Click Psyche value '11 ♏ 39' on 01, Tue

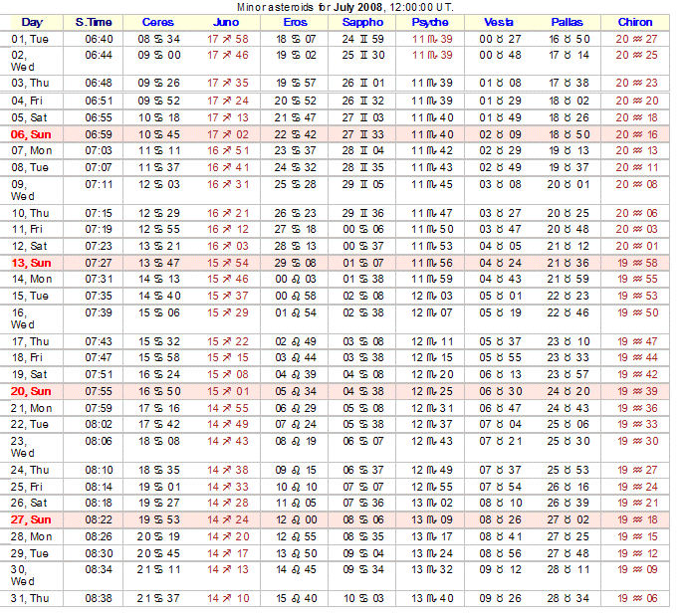(x=432, y=39)
